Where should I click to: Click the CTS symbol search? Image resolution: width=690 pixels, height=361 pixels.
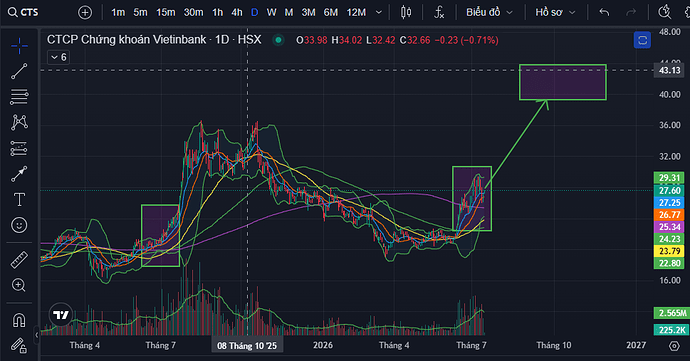point(23,12)
